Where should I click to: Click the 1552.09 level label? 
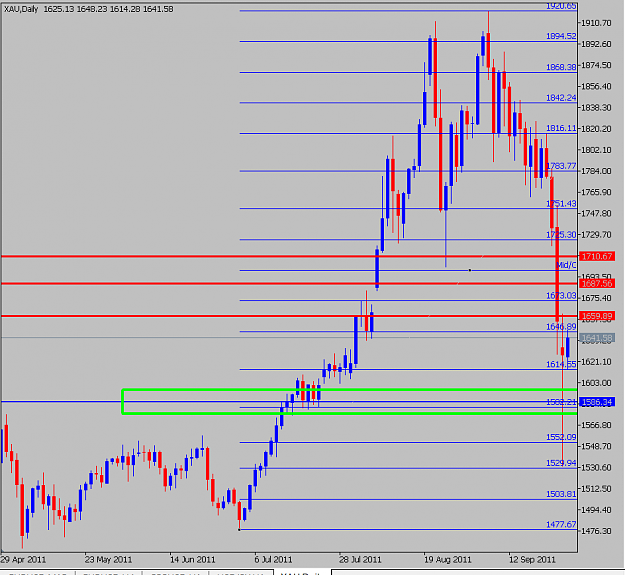click(x=561, y=438)
